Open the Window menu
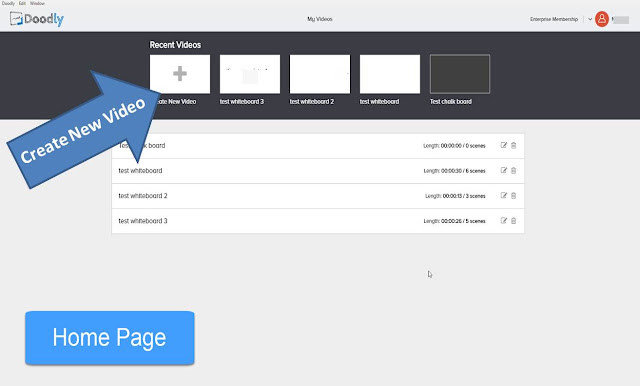 click(x=37, y=3)
